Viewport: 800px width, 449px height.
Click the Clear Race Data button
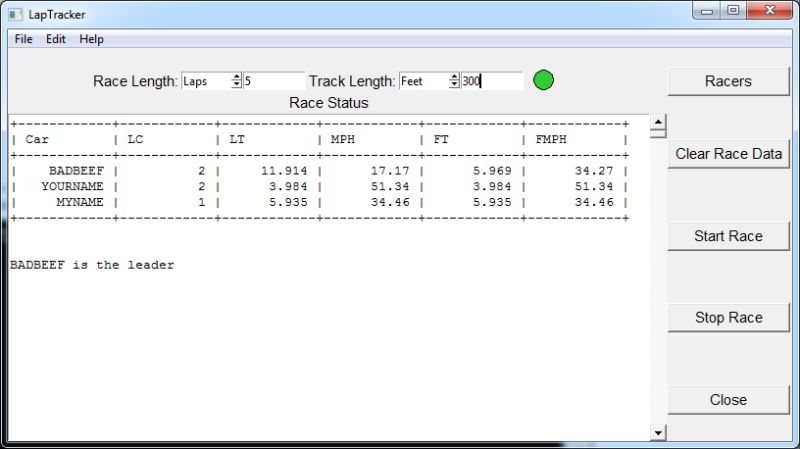click(x=728, y=154)
